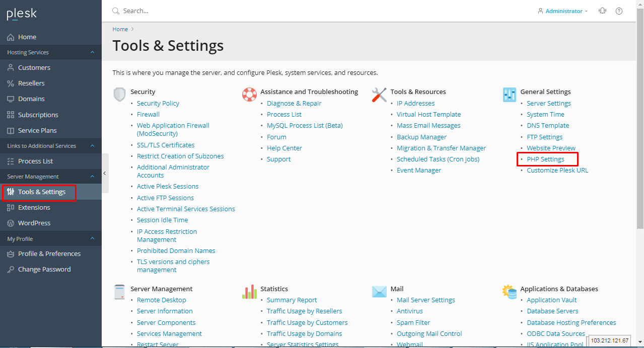The image size is (644, 348).
Task: Go to Extensions in sidebar
Action: pyautogui.click(x=51, y=208)
